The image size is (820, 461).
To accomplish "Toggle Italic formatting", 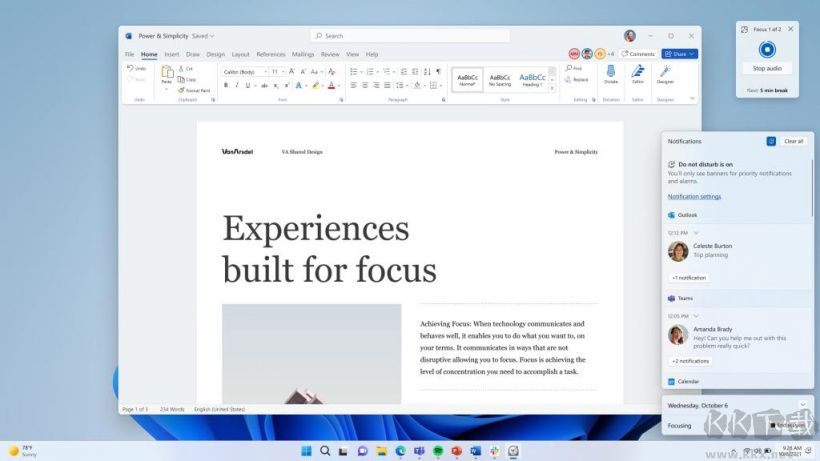I will pos(238,85).
